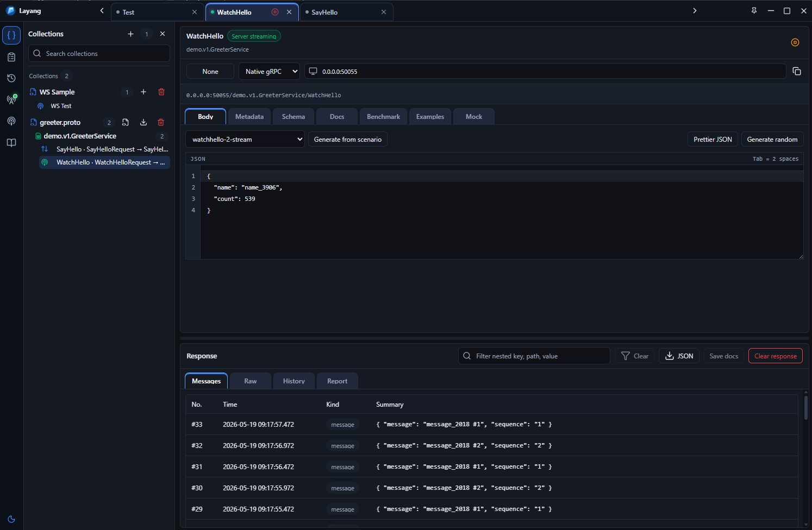Filter nested key, path, value field

click(x=534, y=356)
